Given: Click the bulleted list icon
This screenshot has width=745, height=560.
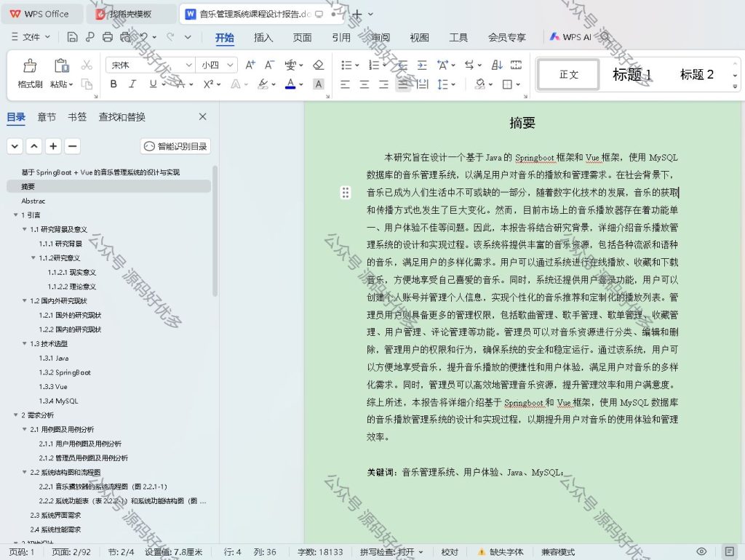Looking at the screenshot, I should tap(346, 65).
